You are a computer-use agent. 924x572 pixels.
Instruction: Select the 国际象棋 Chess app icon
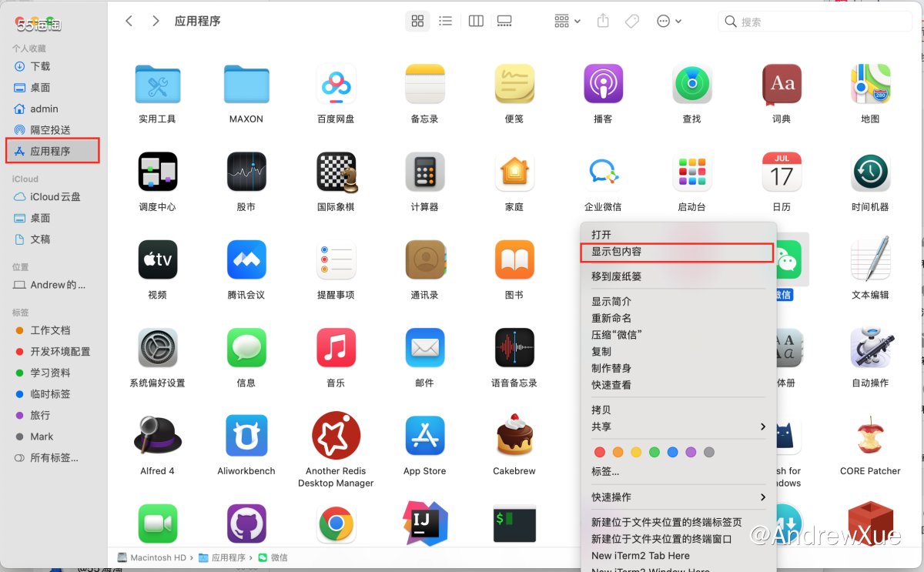pyautogui.click(x=336, y=172)
